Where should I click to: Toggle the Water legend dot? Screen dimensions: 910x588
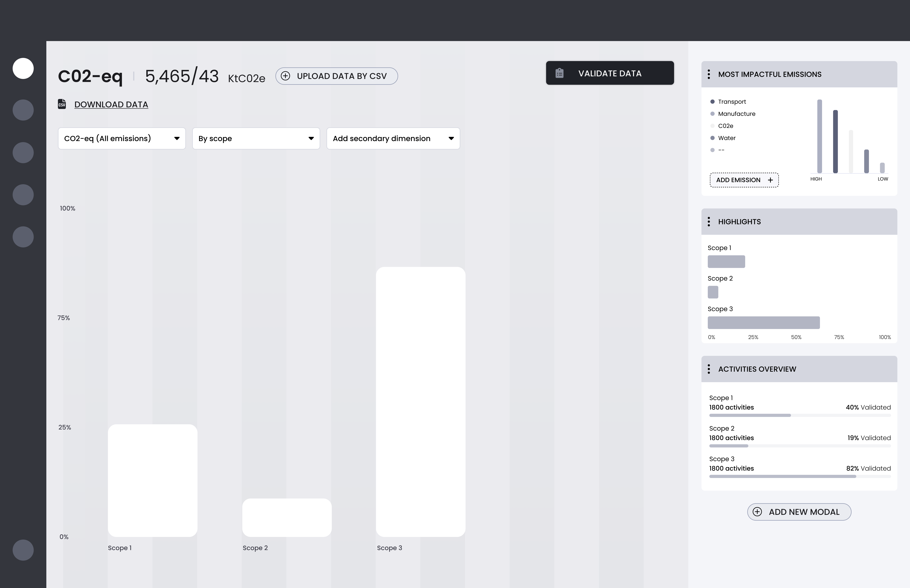[x=712, y=138]
